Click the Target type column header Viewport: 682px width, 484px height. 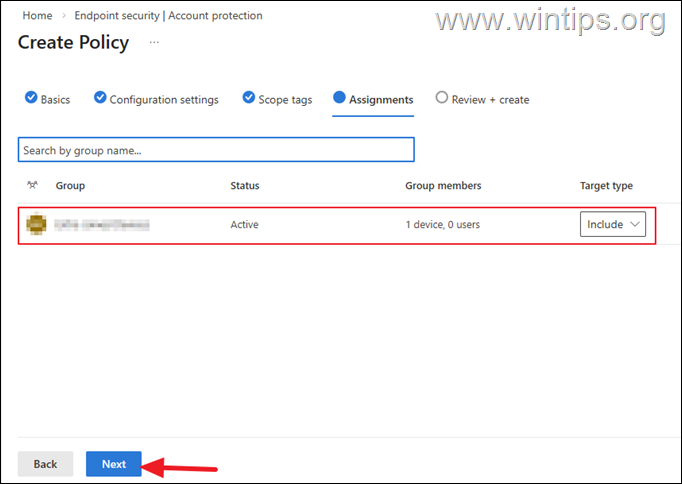(x=606, y=186)
